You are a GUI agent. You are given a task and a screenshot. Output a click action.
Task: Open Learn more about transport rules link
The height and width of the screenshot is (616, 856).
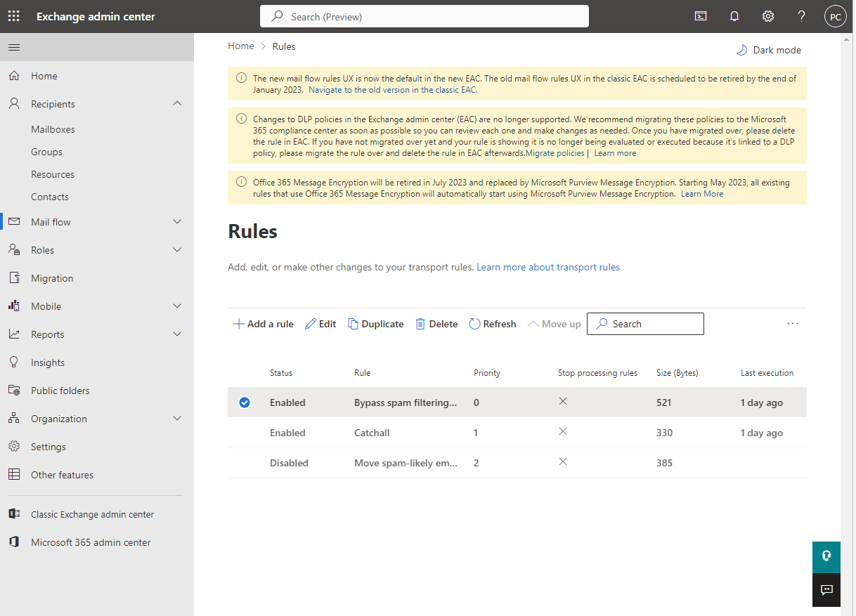coord(548,267)
